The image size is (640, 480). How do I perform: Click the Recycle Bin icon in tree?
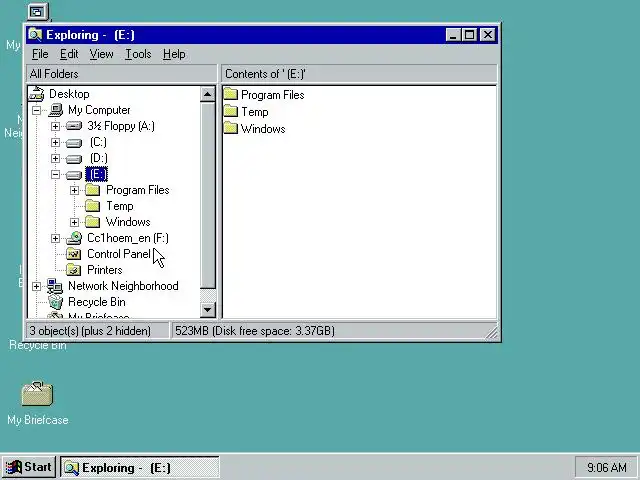tap(56, 302)
